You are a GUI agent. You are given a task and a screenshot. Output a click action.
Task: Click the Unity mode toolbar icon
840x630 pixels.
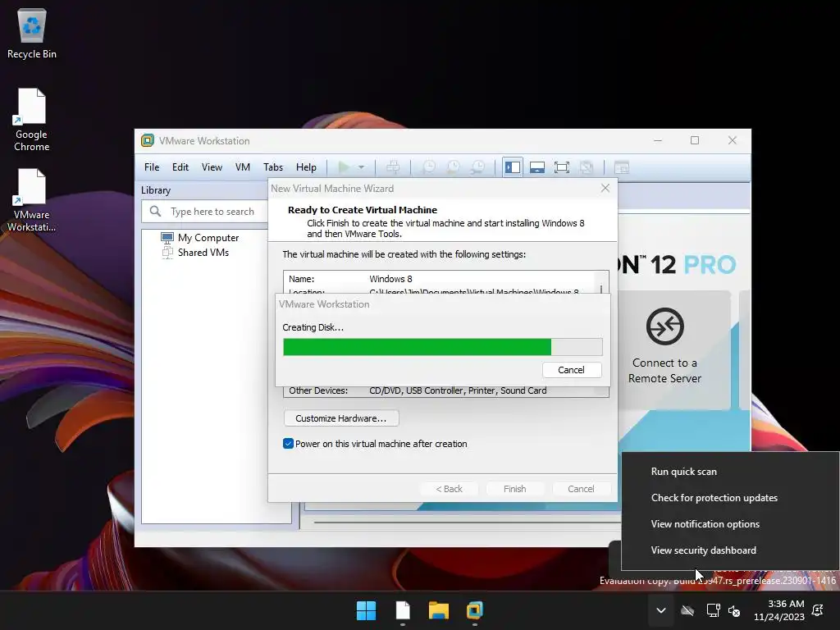(x=587, y=167)
